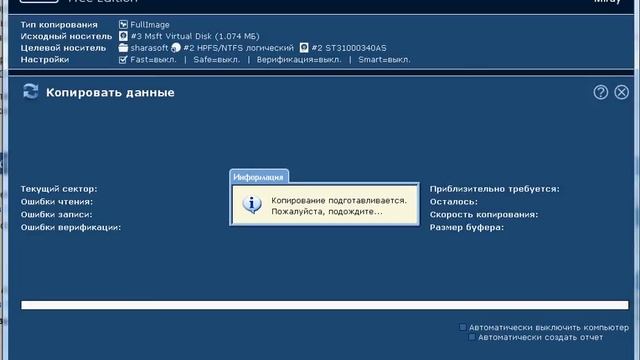640x360 pixels.
Task: Click the label Скорость копирования:
Action: point(484,214)
